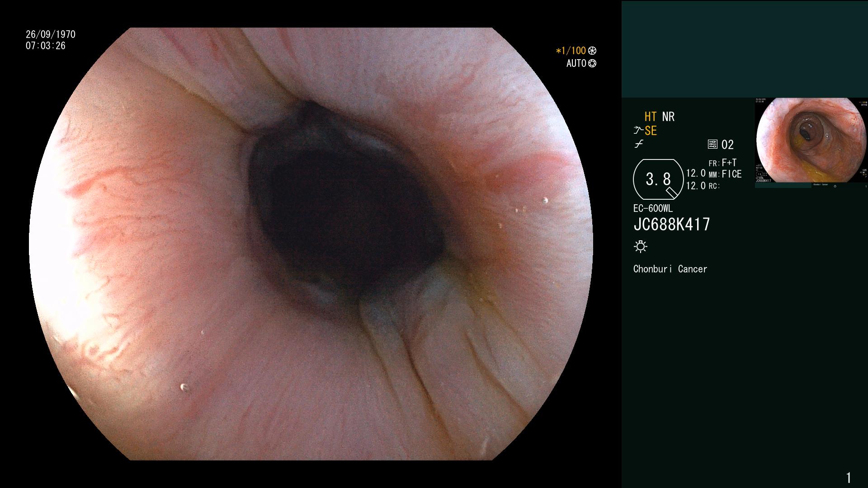868x488 pixels.
Task: Click the slashed curve icon below SE
Action: [639, 145]
